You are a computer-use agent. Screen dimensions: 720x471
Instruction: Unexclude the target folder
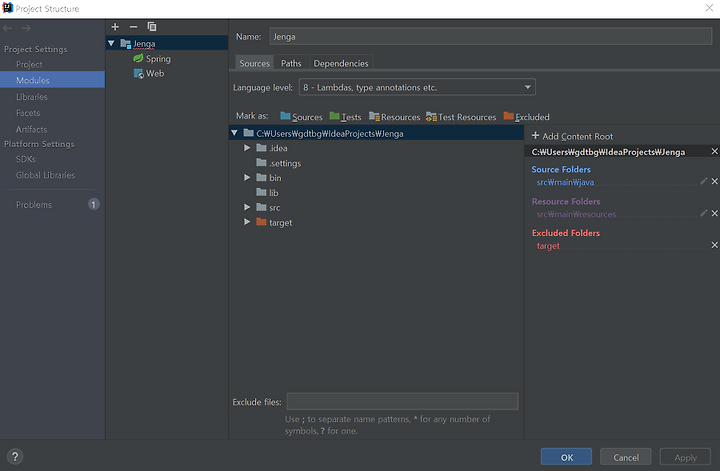click(714, 245)
